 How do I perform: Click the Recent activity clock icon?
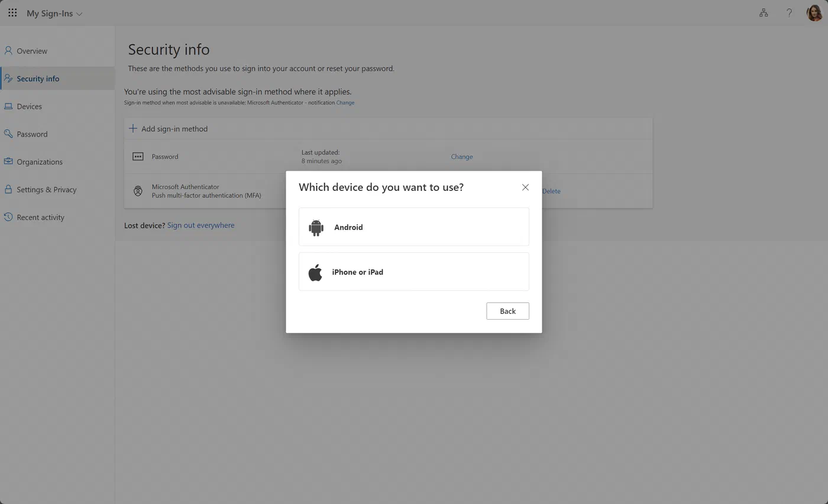point(8,217)
